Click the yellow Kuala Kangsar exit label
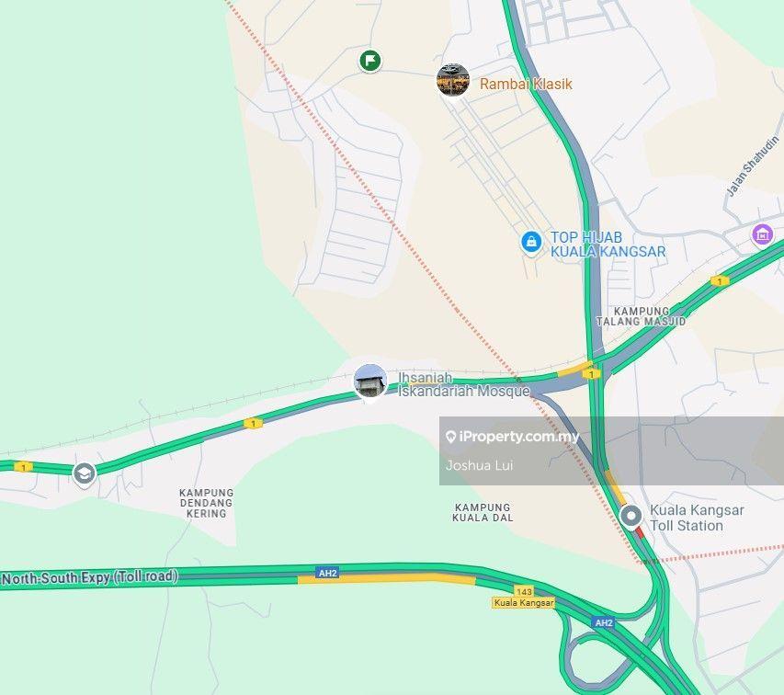784x695 pixels. click(524, 602)
